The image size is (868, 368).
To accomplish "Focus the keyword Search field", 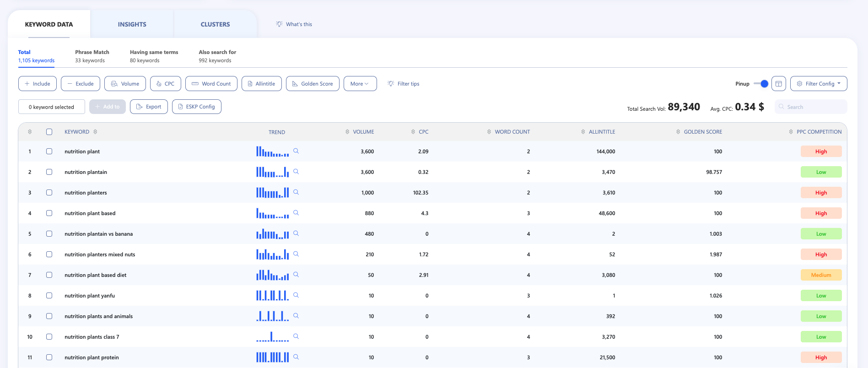I will 811,107.
